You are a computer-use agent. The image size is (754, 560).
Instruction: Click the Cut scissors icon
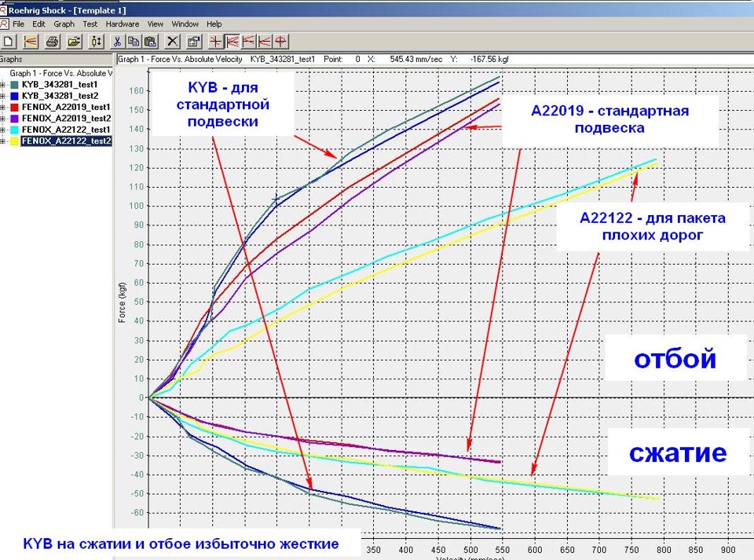[117, 42]
